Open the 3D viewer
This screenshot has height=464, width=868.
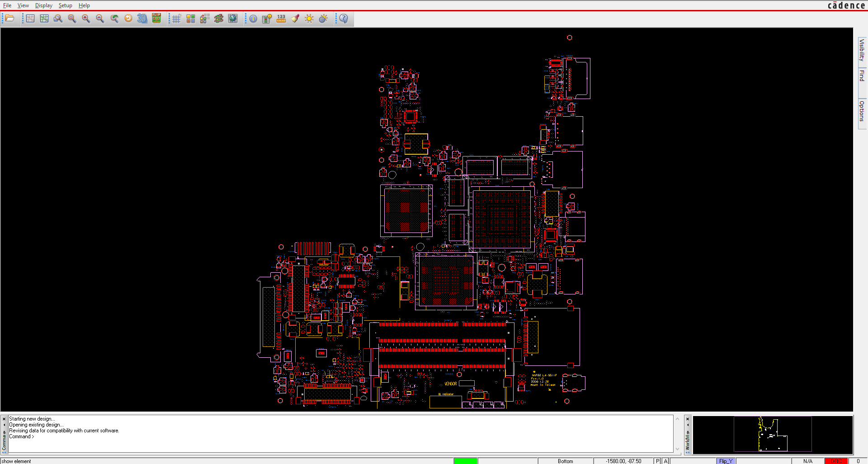142,19
